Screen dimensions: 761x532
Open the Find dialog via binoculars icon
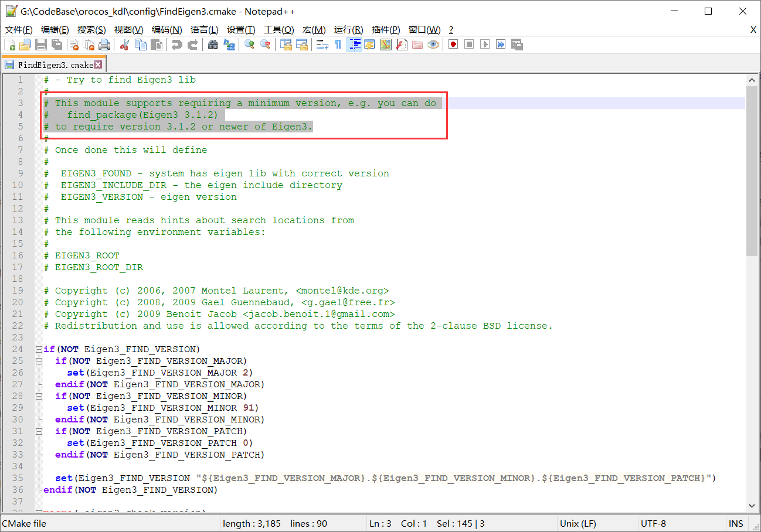[212, 44]
